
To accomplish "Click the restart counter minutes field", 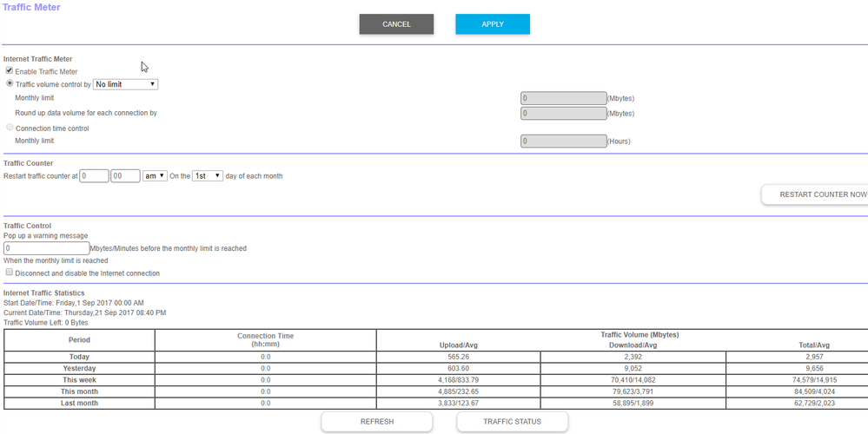I will click(x=125, y=176).
